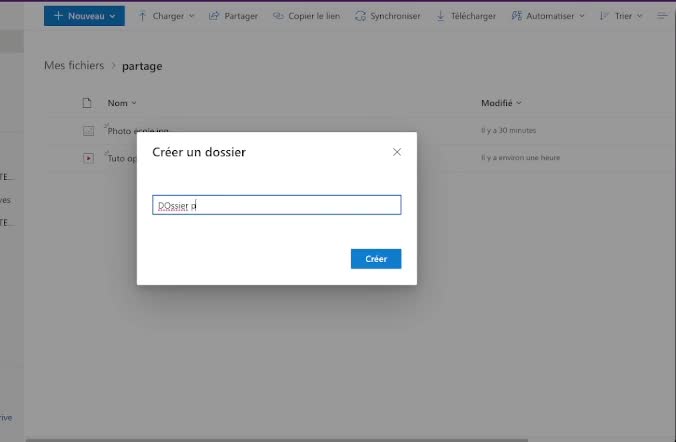Viewport: 676px width, 442px height.
Task: Click the folder name input field
Action: pyautogui.click(x=276, y=205)
